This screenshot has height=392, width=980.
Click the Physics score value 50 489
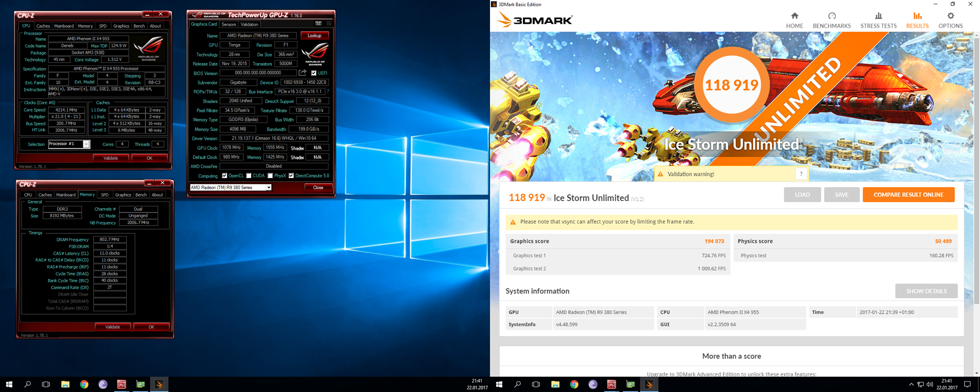pos(943,241)
